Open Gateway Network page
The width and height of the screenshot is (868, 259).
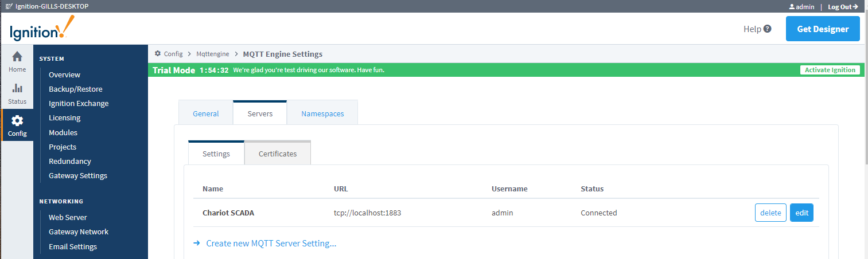(x=79, y=231)
